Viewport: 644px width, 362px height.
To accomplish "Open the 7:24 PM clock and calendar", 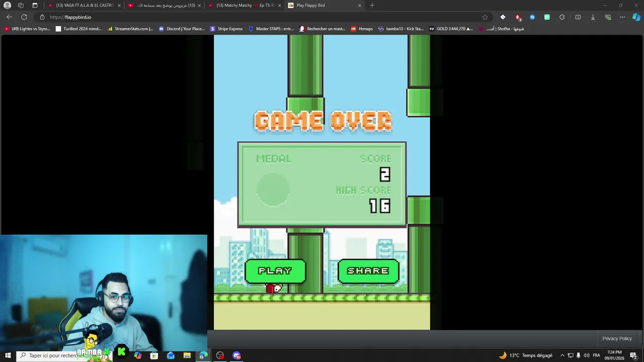I will pyautogui.click(x=614, y=355).
